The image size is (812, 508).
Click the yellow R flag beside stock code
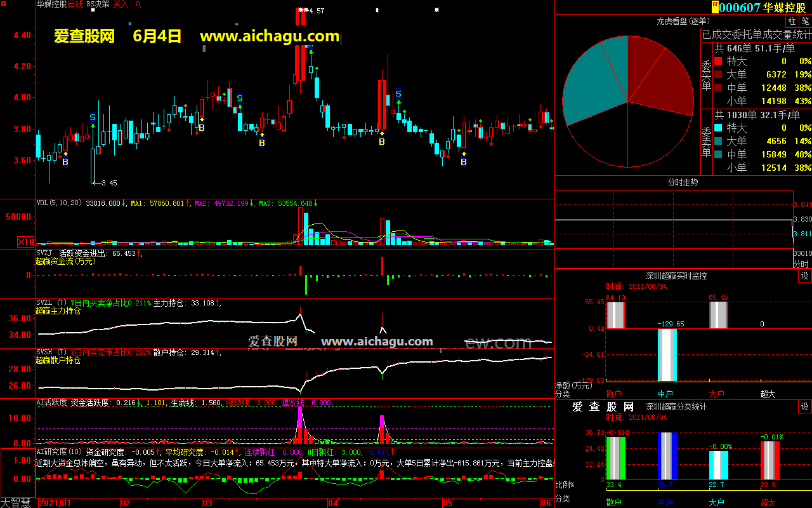pos(715,7)
